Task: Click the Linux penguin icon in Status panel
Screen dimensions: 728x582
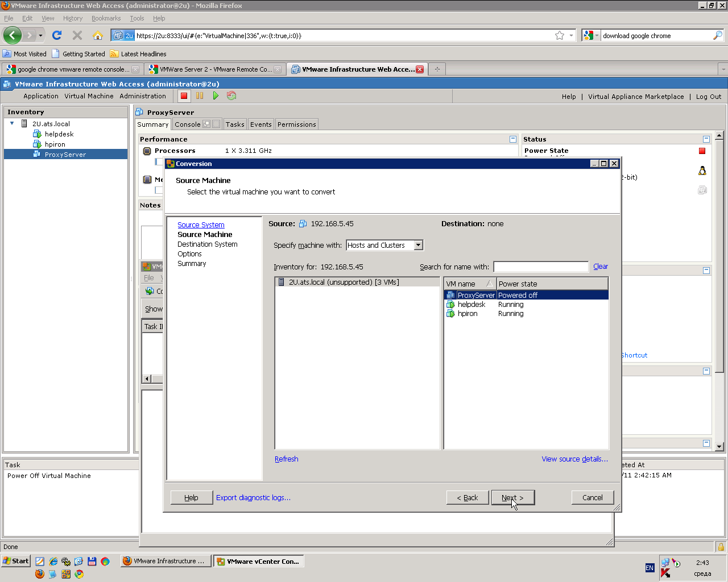Action: tap(702, 171)
